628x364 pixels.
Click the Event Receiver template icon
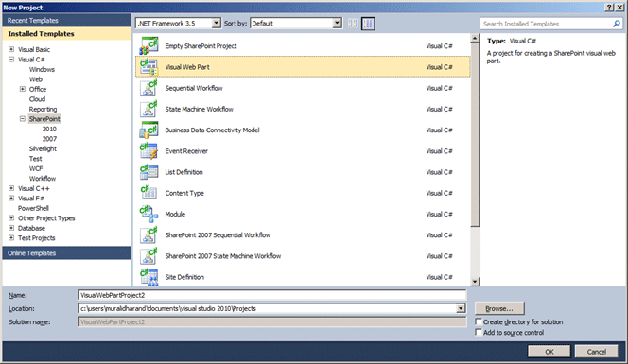[x=148, y=151]
